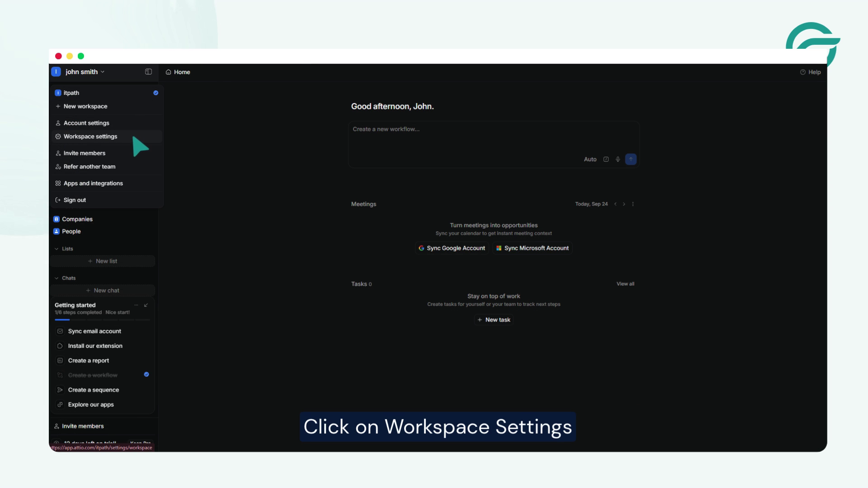
Task: Open Sync email account step
Action: click(x=103, y=331)
